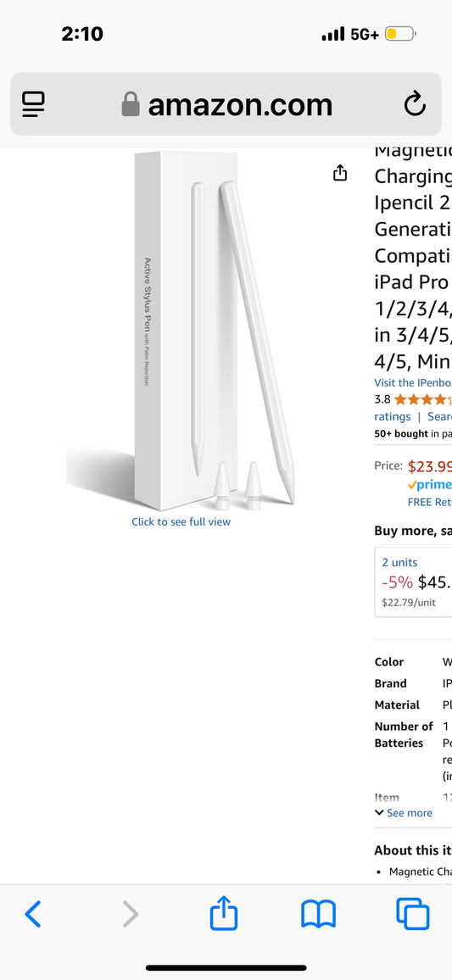Tap the prime badge logo
This screenshot has height=980, width=452.
pos(429,485)
